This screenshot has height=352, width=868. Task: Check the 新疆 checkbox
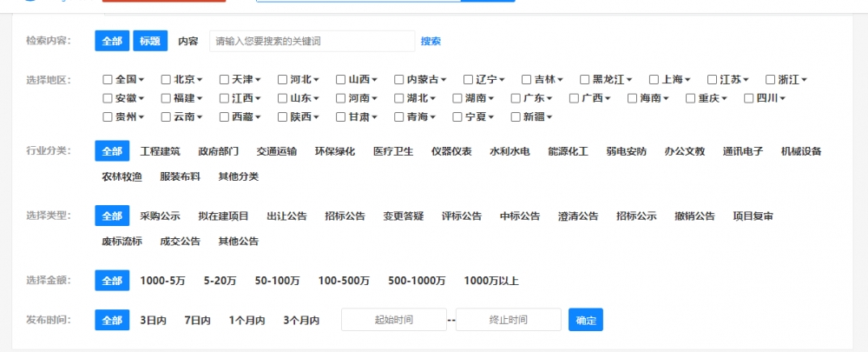[516, 117]
